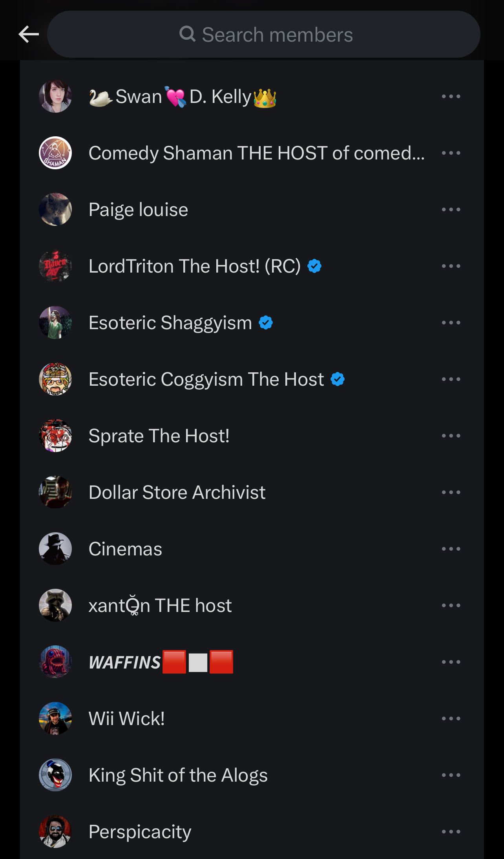The height and width of the screenshot is (859, 504).
Task: Open more options for Comedy Shaman
Action: [451, 153]
